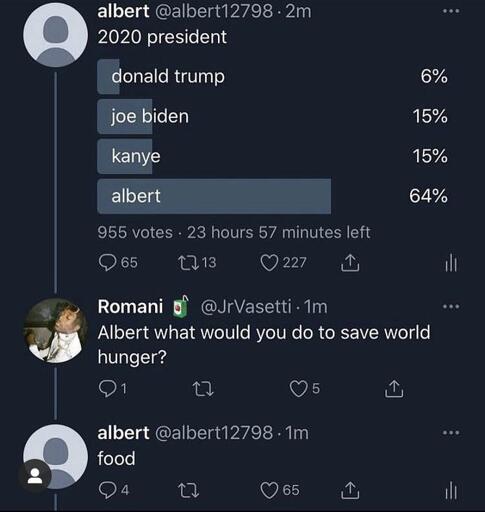Open Romani's profile picture

pos(55,330)
